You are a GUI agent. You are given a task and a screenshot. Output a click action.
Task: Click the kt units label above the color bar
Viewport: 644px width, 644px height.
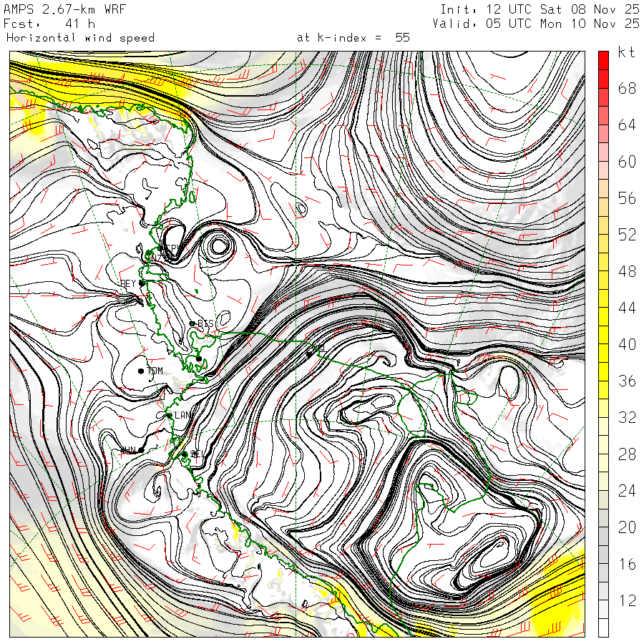tap(625, 52)
